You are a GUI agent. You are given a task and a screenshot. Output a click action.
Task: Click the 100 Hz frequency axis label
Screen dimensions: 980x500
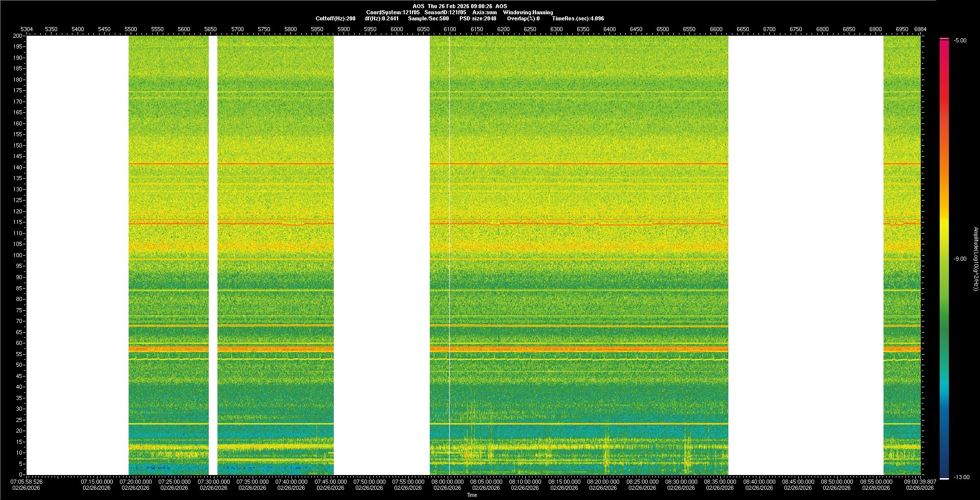[17, 255]
